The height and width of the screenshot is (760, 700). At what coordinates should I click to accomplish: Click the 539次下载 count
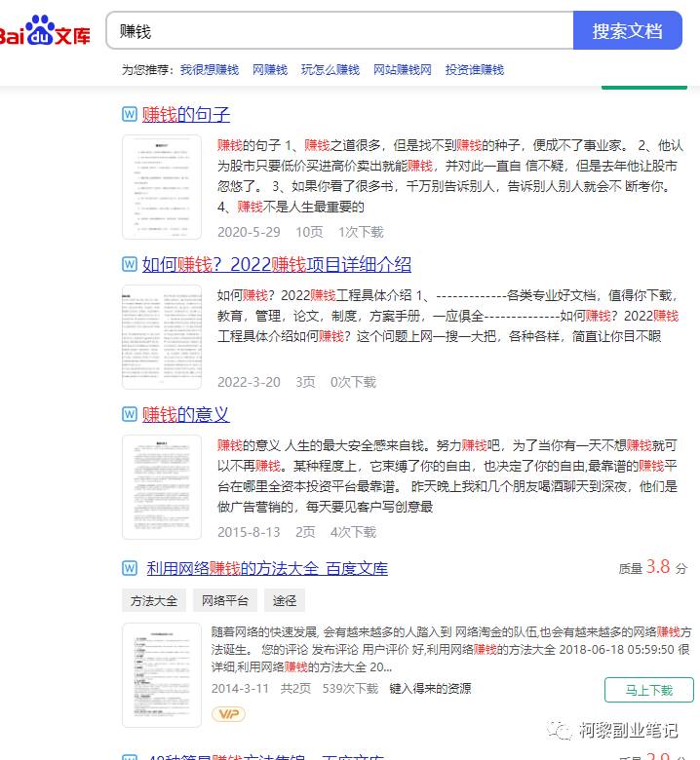click(350, 688)
